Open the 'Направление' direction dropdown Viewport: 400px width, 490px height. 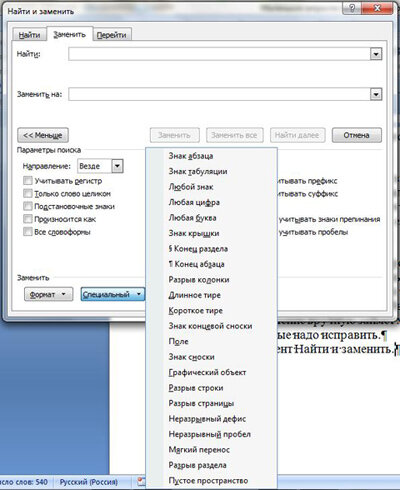point(117,166)
